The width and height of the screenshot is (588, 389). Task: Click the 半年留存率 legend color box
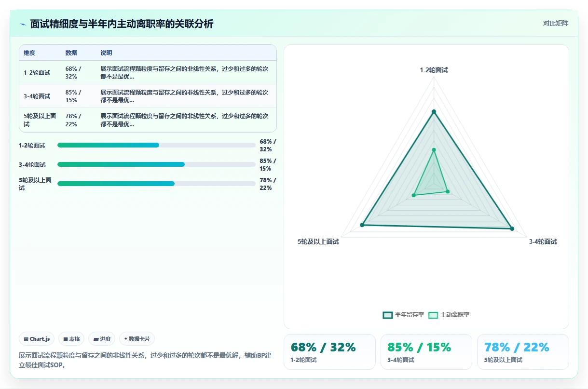tap(388, 315)
